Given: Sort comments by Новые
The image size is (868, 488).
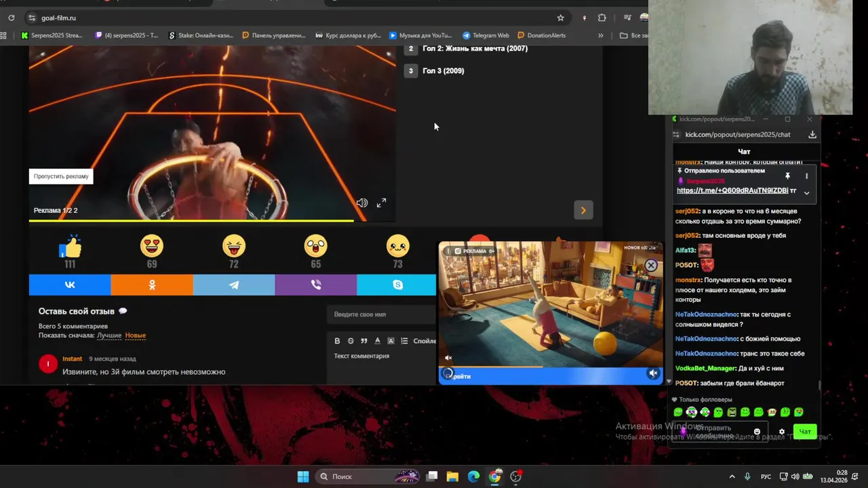Looking at the screenshot, I should click(x=136, y=335).
